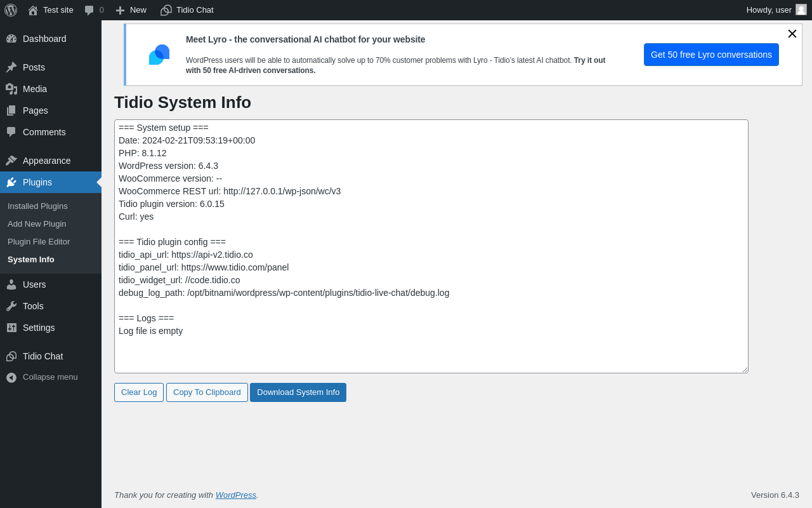Click the WordPress logo icon
Image resolution: width=812 pixels, height=508 pixels.
[11, 10]
